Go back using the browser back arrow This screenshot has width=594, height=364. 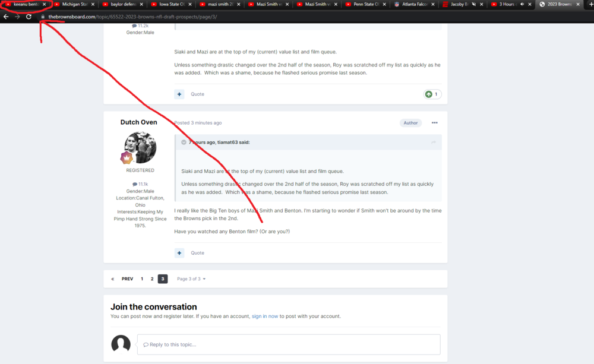[x=6, y=17]
